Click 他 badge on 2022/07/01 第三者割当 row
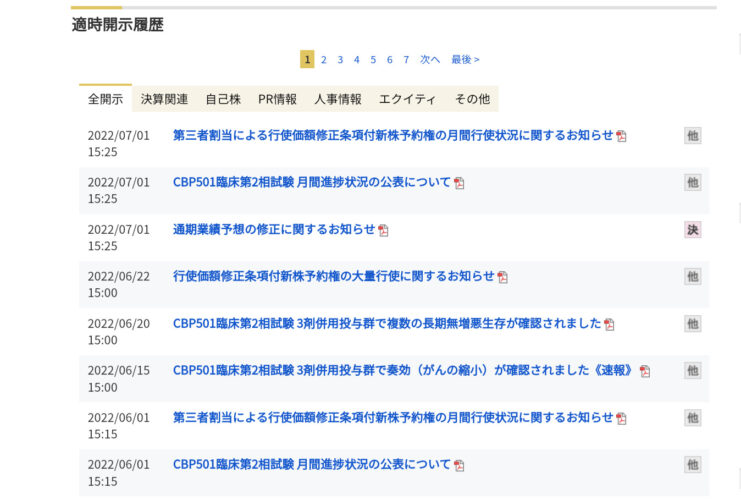 pos(692,136)
